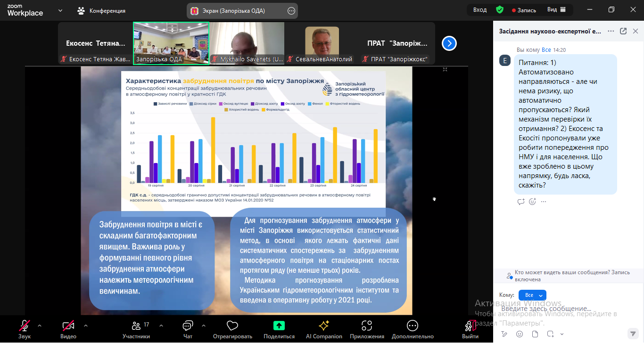644x343 pixels.
Task: Open emoji picker in chat composer
Action: [520, 334]
